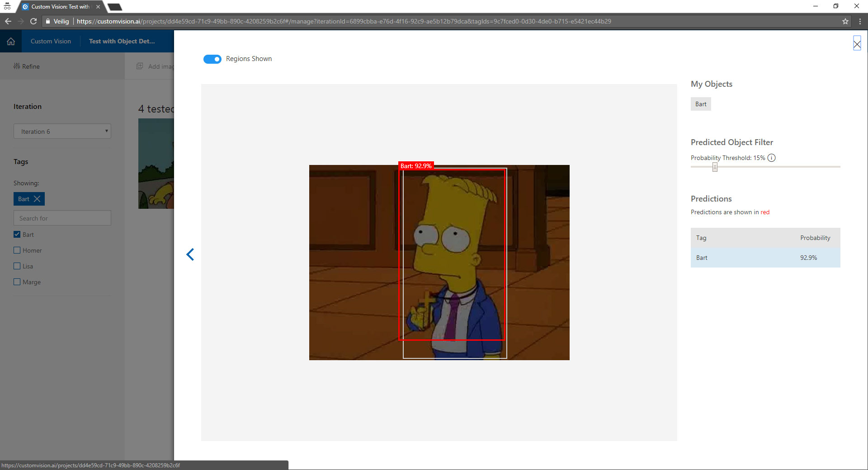
Task: Open the Test with Object Det... project
Action: pyautogui.click(x=122, y=41)
